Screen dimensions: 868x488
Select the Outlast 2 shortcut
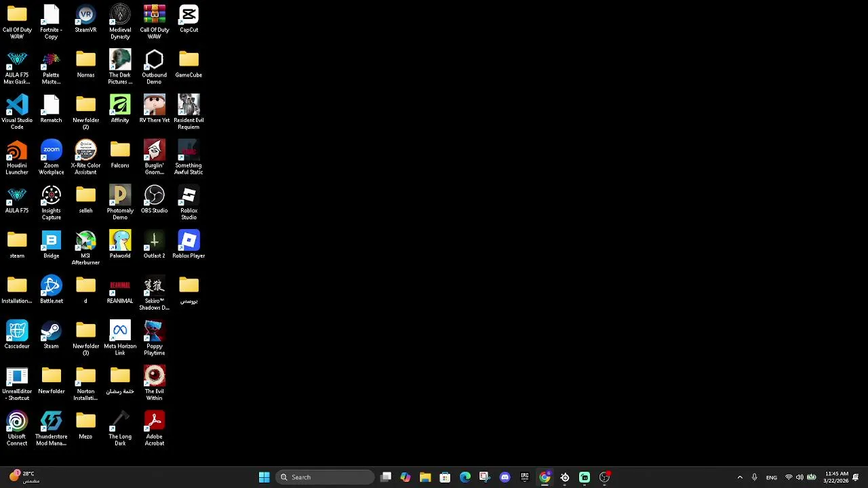tap(154, 245)
